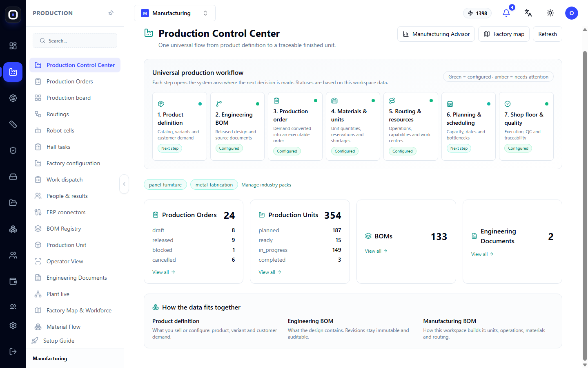Click the logout icon at rail bottom
Viewport: 588px width, 368px height.
coord(13,352)
